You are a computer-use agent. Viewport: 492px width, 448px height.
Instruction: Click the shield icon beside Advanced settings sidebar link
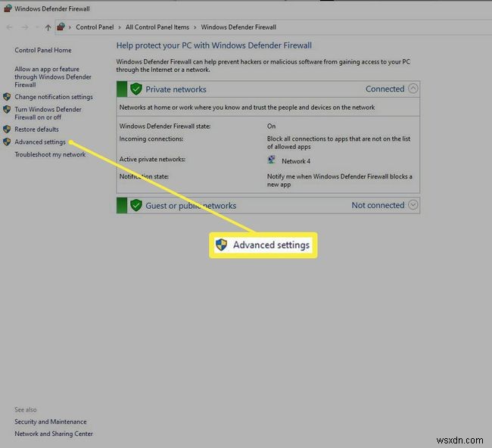(7, 142)
